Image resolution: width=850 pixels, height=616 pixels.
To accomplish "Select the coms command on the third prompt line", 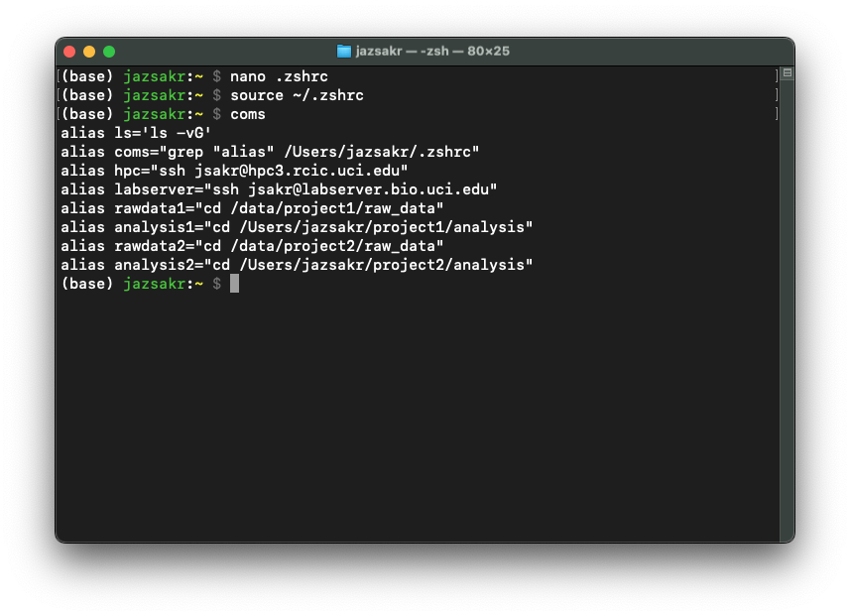I will 247,113.
